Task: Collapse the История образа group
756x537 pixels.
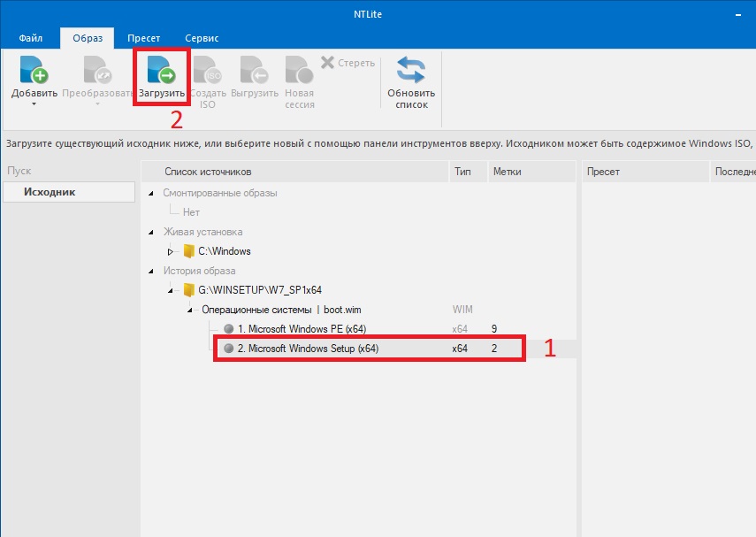Action: 151,271
